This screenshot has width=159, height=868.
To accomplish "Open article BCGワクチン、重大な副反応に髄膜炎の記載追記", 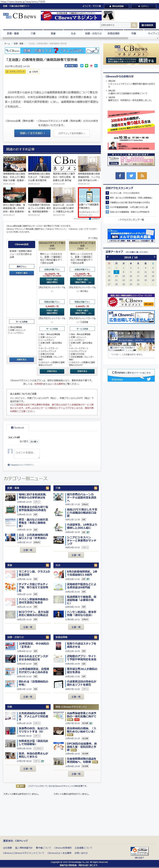I will click(33, 613).
